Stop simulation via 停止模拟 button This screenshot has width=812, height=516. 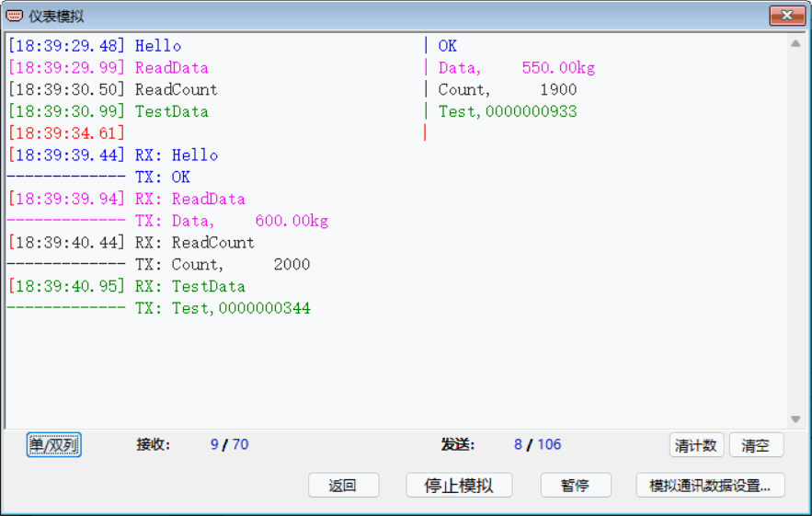point(459,486)
